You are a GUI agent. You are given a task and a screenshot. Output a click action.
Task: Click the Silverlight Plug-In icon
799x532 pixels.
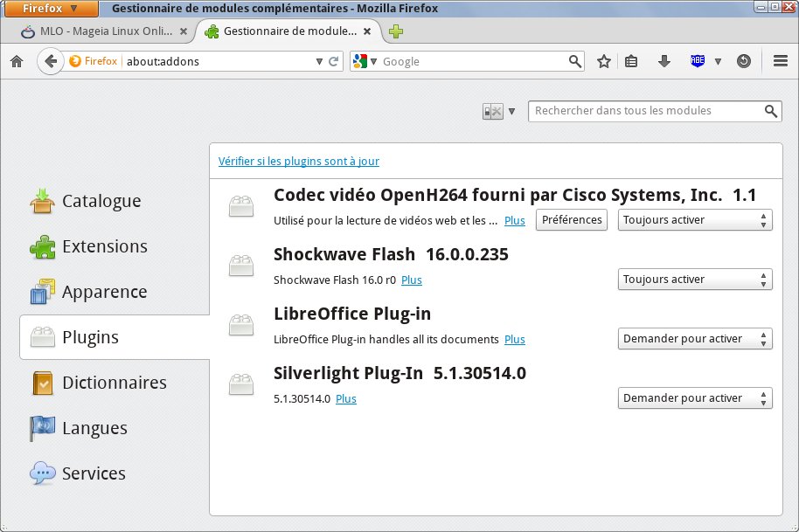tap(241, 383)
